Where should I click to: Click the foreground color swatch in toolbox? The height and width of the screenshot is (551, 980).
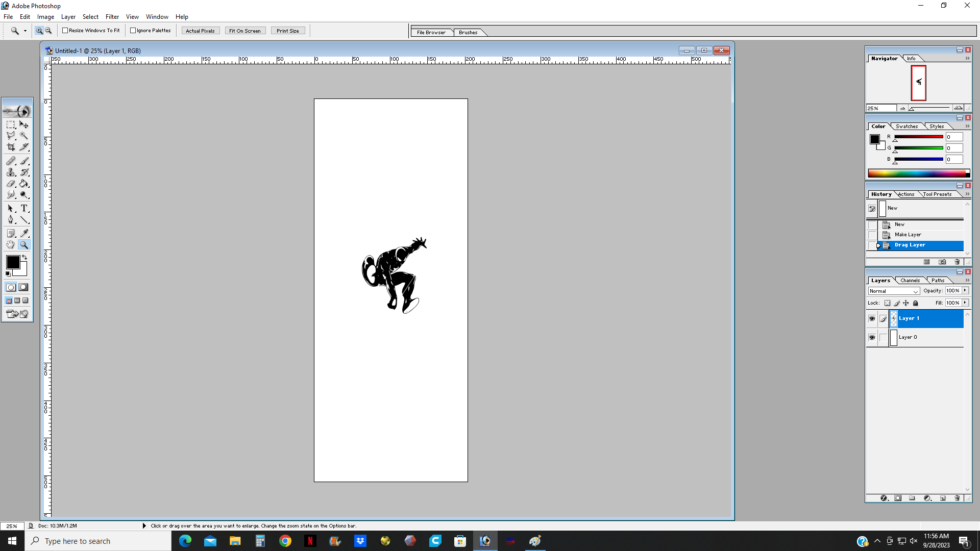pyautogui.click(x=13, y=262)
